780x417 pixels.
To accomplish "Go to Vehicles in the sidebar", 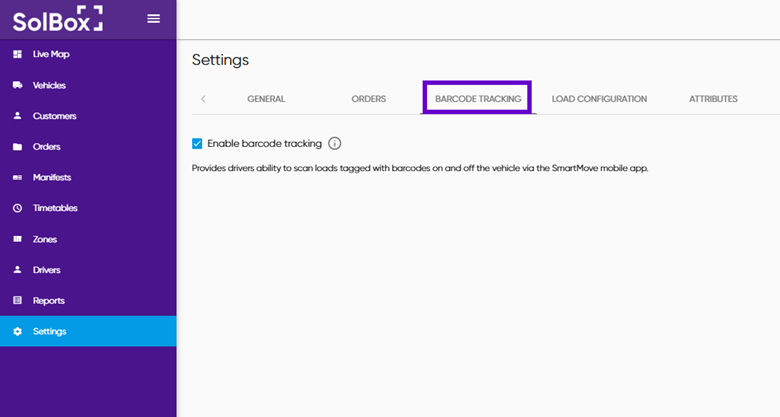I will [x=88, y=85].
